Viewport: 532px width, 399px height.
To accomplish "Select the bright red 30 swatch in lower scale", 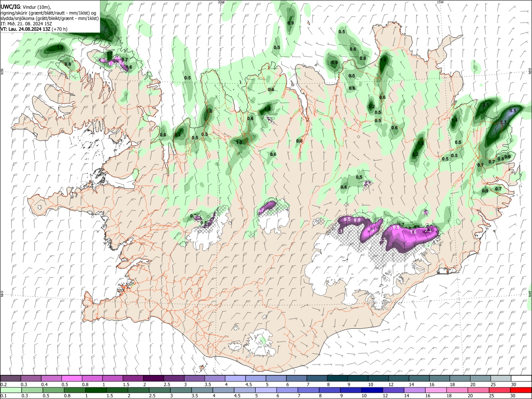I will coord(521,390).
